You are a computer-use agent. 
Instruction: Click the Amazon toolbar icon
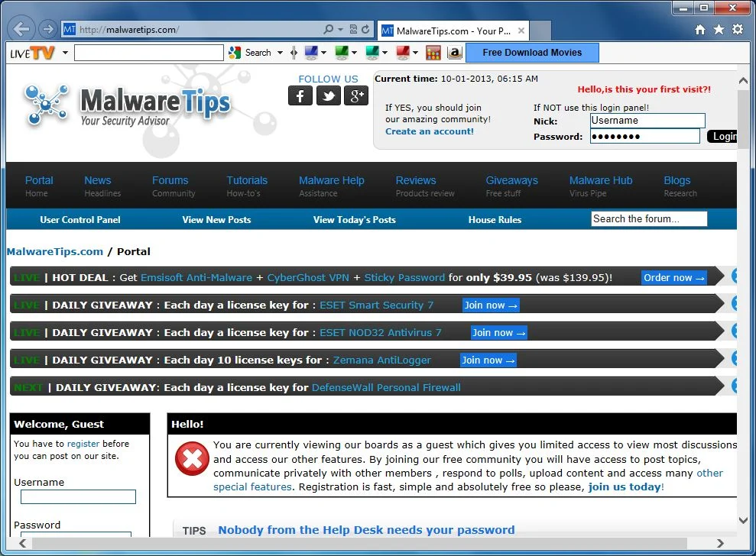pyautogui.click(x=455, y=53)
